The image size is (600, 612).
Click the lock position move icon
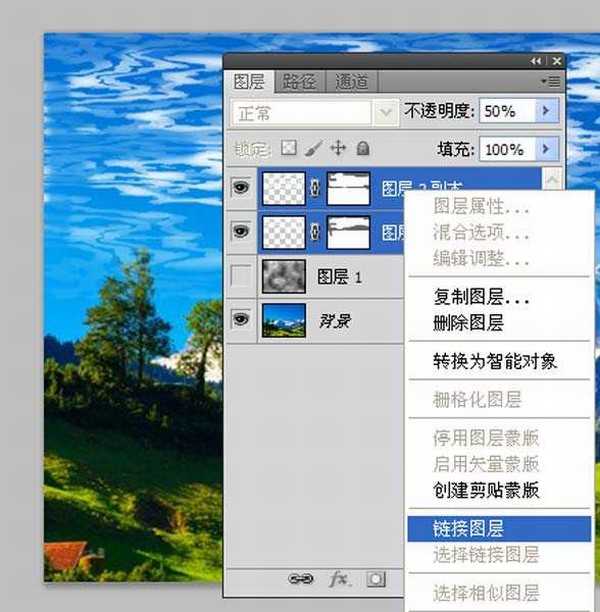pyautogui.click(x=337, y=148)
